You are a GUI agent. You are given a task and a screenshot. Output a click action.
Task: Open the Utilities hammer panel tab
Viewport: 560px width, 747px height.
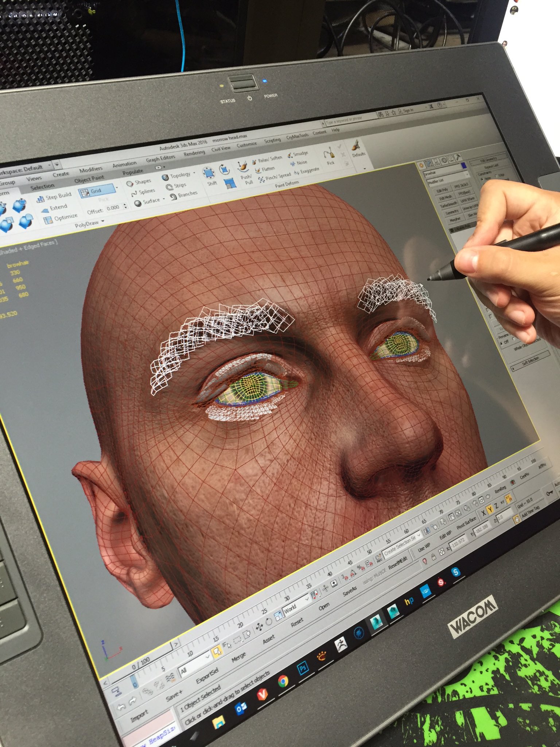click(459, 157)
